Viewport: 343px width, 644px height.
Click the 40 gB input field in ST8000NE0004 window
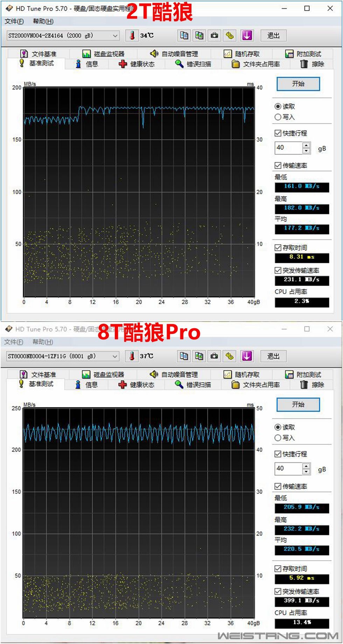[x=288, y=468]
